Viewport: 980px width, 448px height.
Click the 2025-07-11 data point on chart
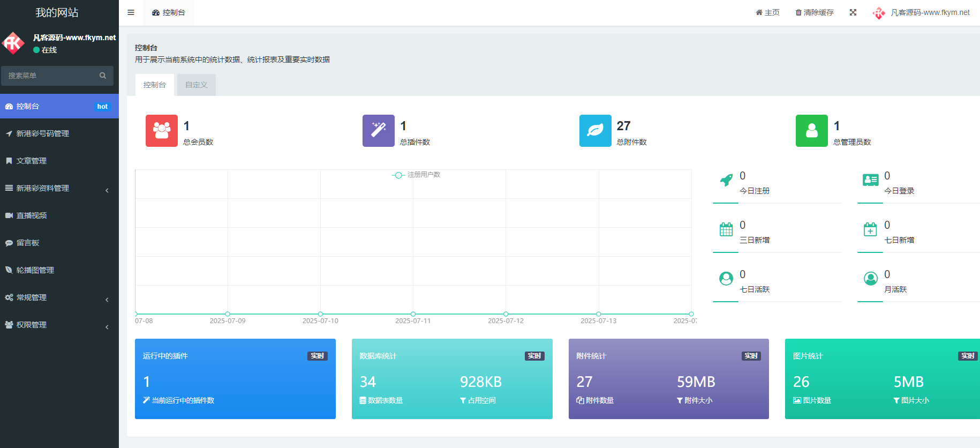click(413, 314)
